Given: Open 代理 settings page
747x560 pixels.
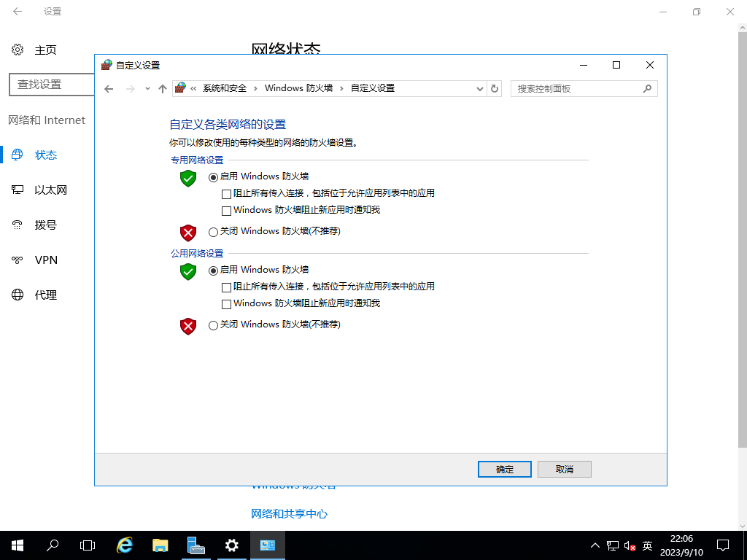Looking at the screenshot, I should click(47, 295).
